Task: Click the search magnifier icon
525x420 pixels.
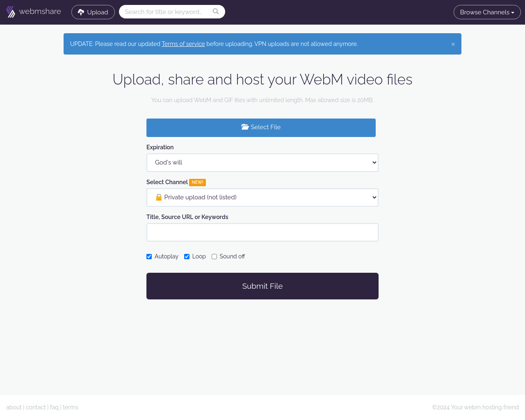Action: (x=216, y=11)
